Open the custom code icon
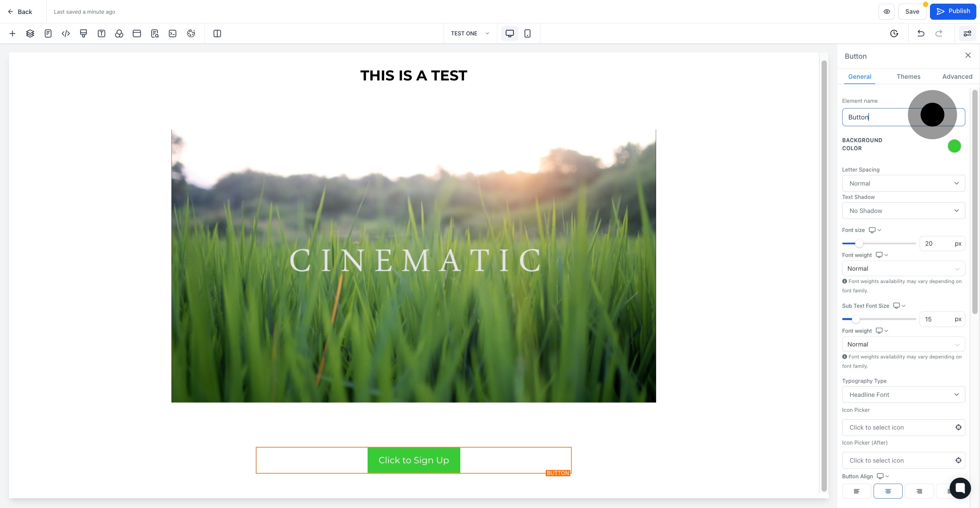This screenshot has height=508, width=980. click(66, 33)
